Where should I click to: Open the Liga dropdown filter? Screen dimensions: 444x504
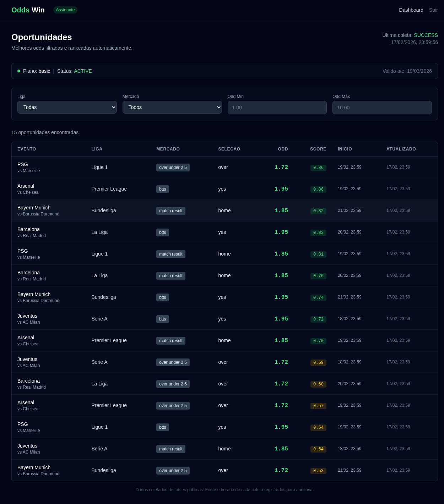(67, 107)
